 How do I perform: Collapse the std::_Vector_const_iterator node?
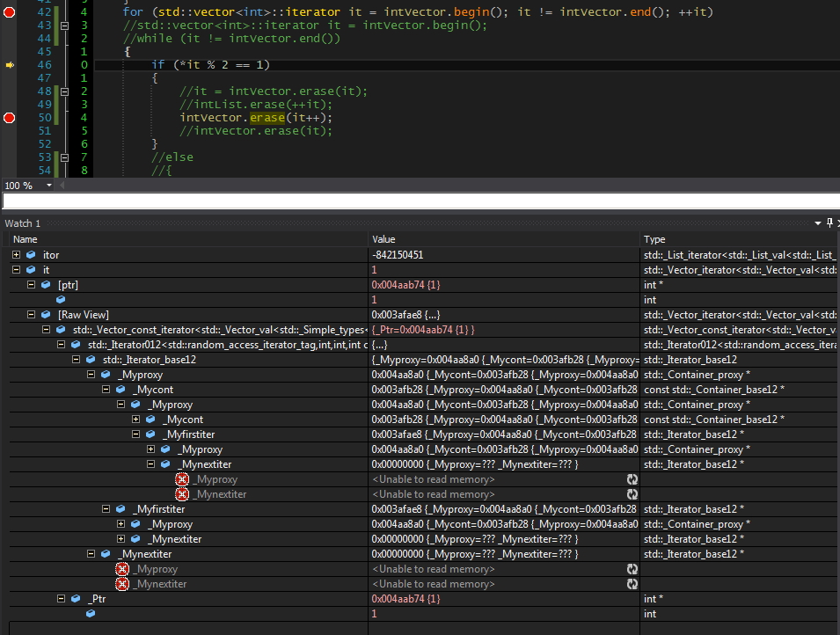[46, 330]
